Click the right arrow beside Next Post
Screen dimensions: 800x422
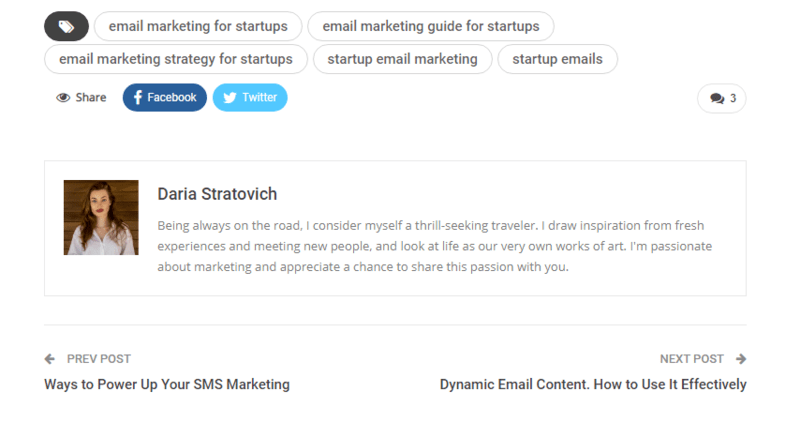741,359
